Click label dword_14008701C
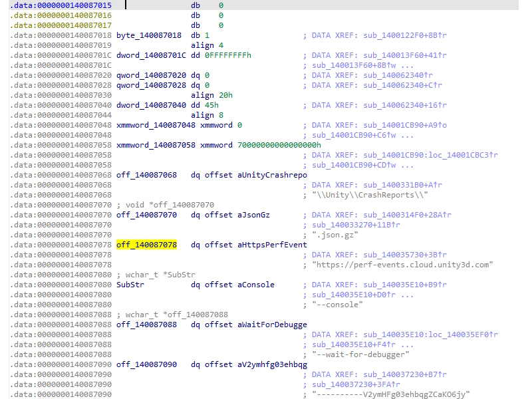This screenshot has width=532, height=399. click(x=151, y=55)
